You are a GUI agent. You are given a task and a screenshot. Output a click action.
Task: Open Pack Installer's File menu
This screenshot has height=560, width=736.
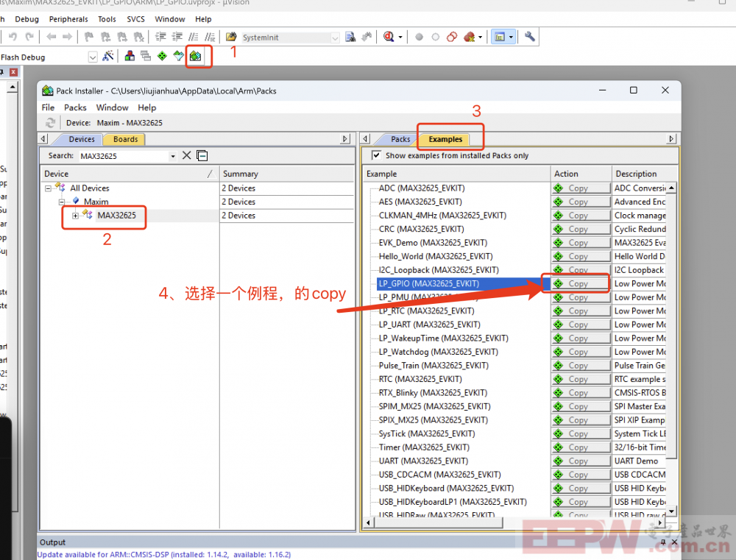point(48,107)
